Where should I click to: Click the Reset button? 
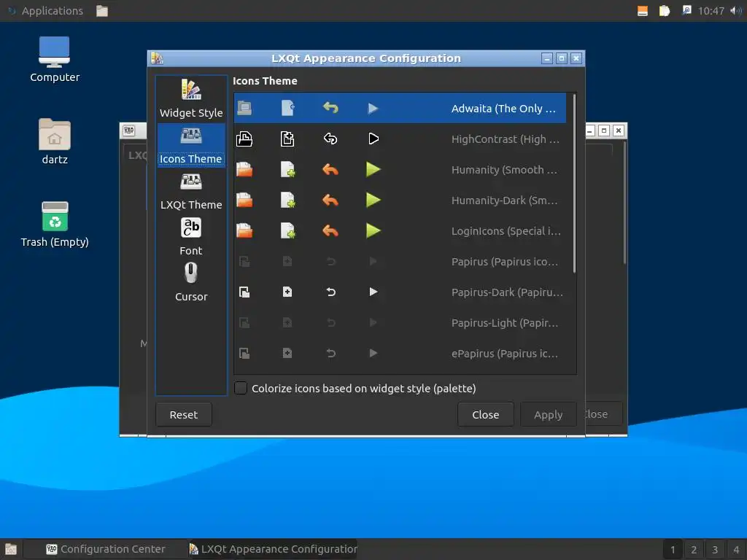183,414
